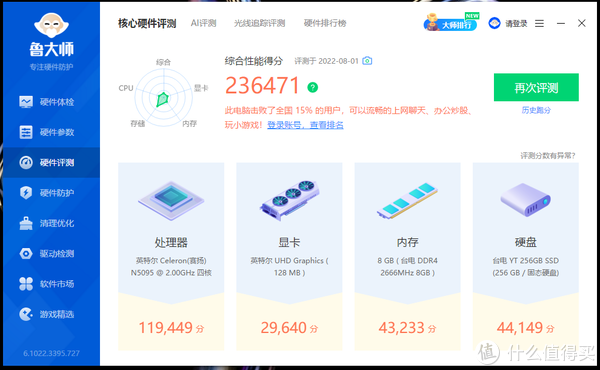
Task: Click the version number 6.1022.3395.727
Action: [x=51, y=353]
